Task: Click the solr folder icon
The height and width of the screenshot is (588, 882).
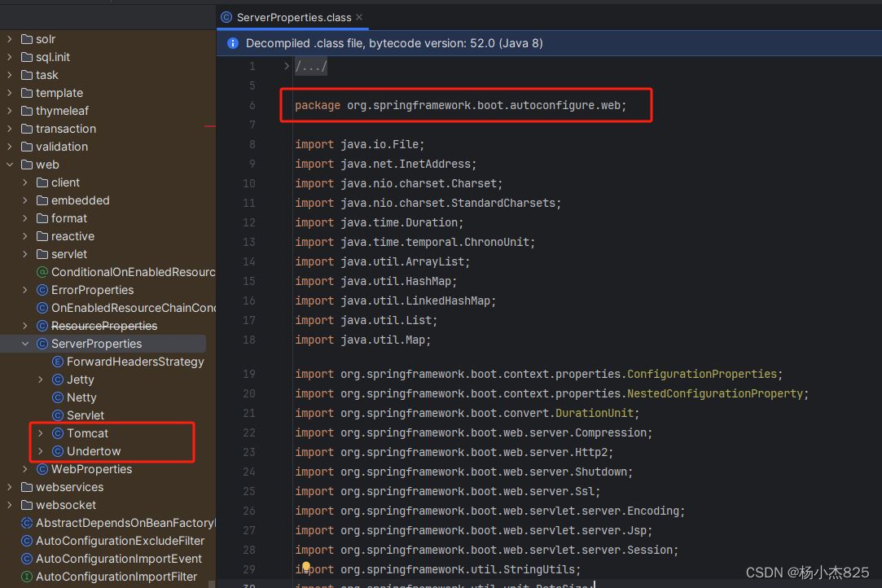Action: tap(26, 39)
